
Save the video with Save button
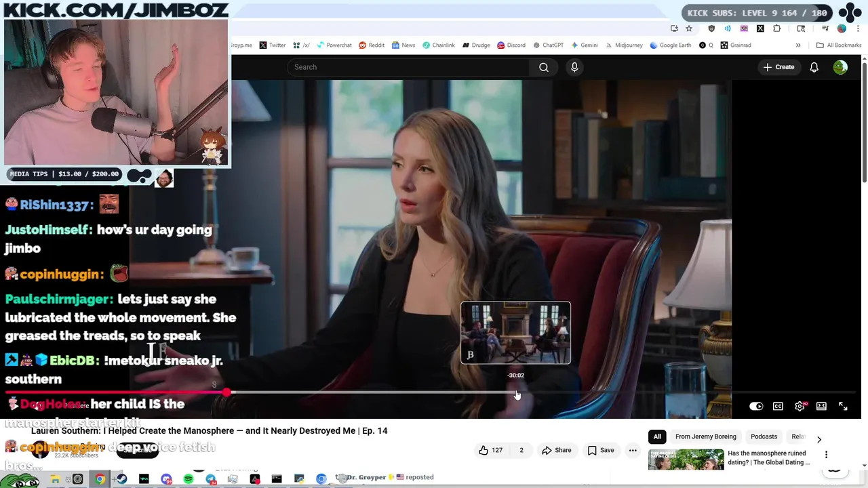tap(601, 450)
